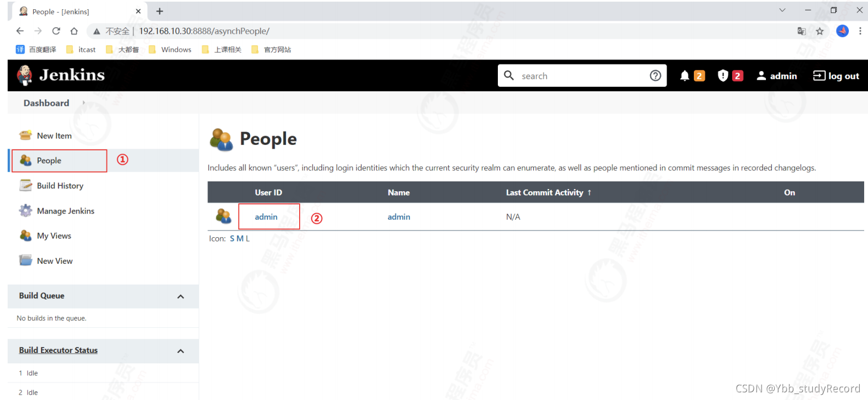Click the People sidebar icon
Viewport: 868px width, 400px height.
26,160
